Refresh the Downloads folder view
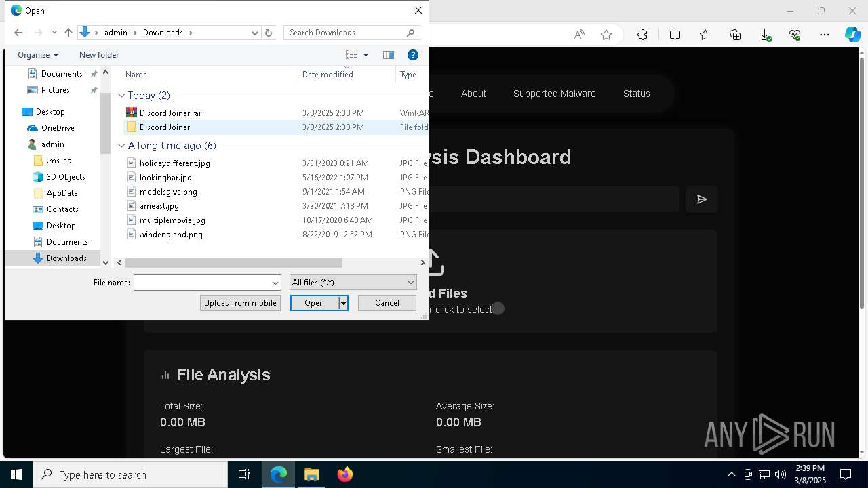 269,33
